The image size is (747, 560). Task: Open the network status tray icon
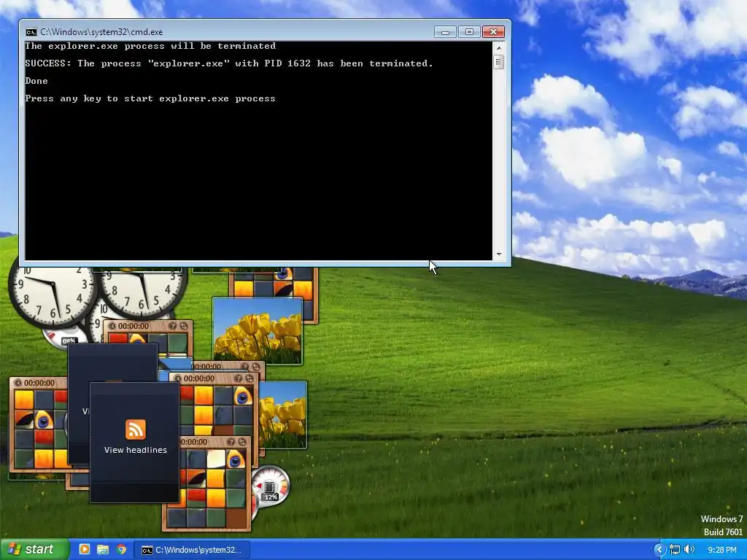(x=675, y=550)
